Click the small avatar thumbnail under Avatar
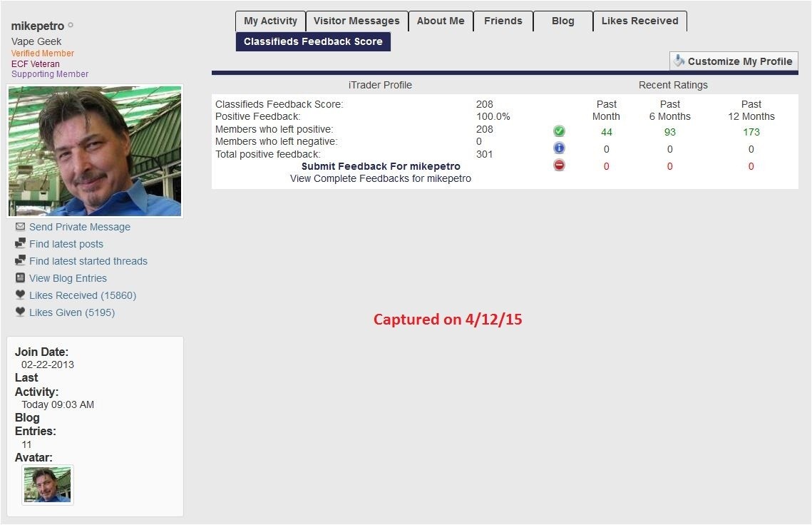 pos(48,485)
